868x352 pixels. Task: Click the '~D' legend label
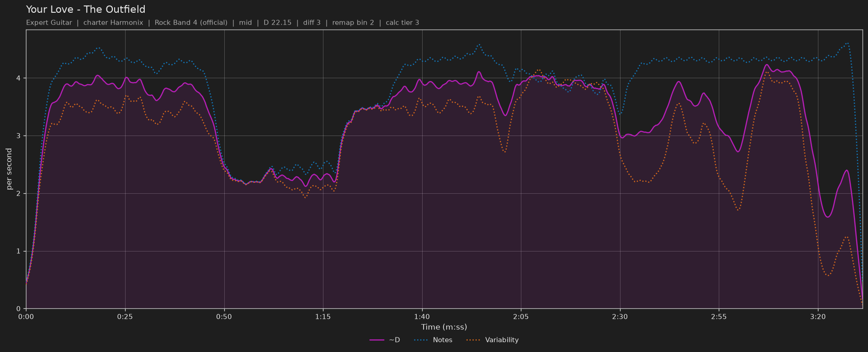click(394, 340)
